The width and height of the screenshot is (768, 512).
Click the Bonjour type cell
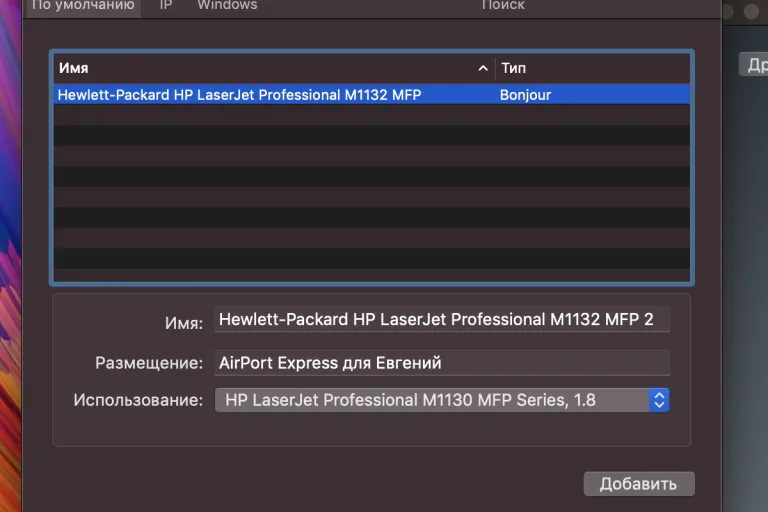(x=525, y=95)
